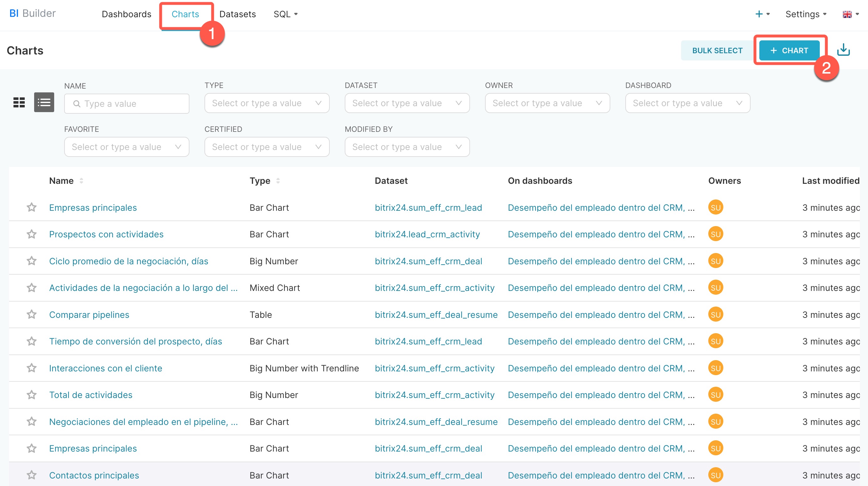
Task: Open the SQL menu
Action: (x=285, y=14)
